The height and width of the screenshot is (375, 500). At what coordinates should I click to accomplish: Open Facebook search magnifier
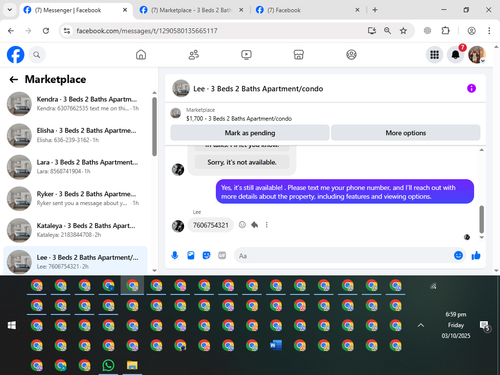[37, 55]
